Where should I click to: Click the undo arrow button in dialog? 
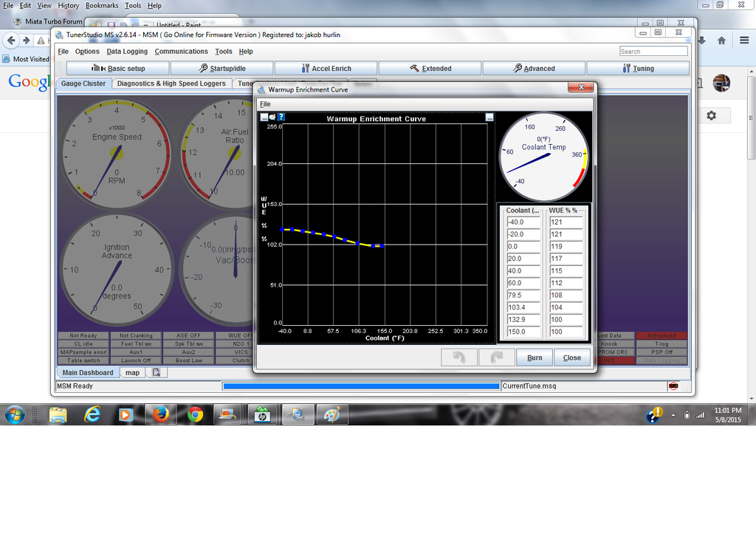(458, 358)
